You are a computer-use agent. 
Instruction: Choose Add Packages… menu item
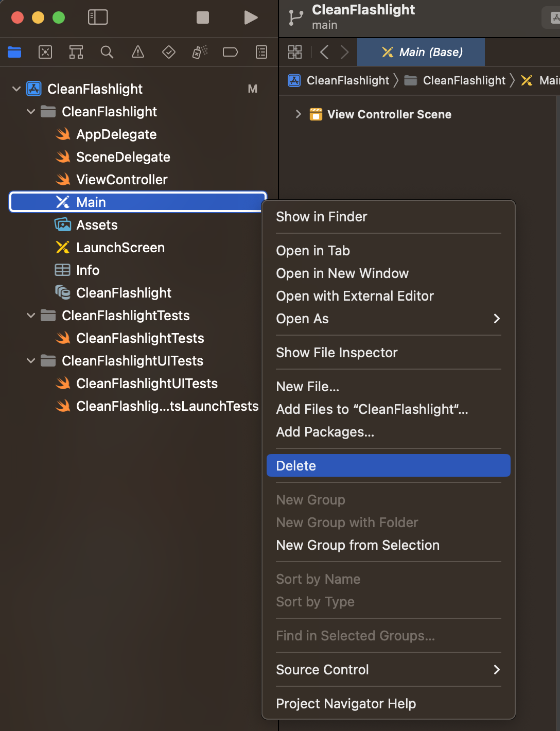coord(389,432)
